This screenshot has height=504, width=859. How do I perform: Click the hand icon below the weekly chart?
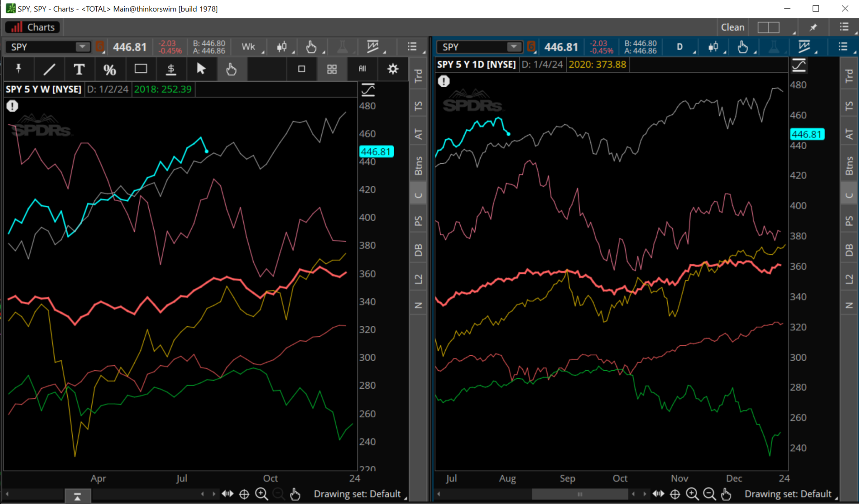pyautogui.click(x=295, y=494)
